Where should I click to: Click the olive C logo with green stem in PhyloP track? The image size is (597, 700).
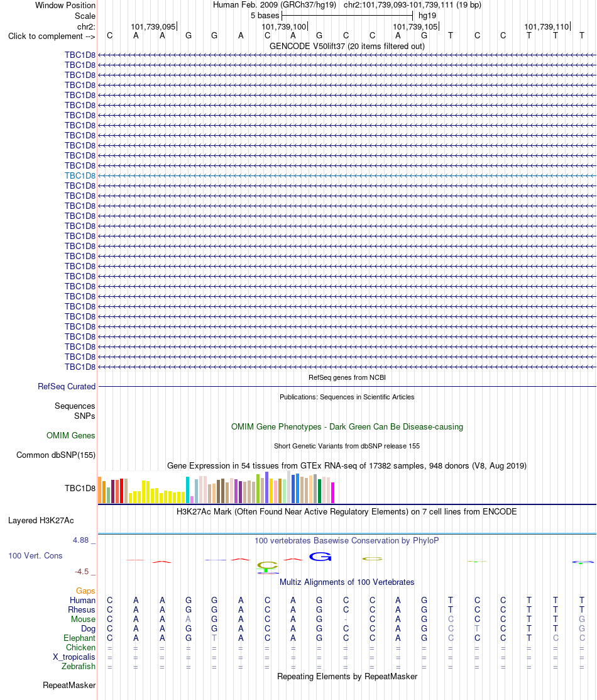coord(267,567)
